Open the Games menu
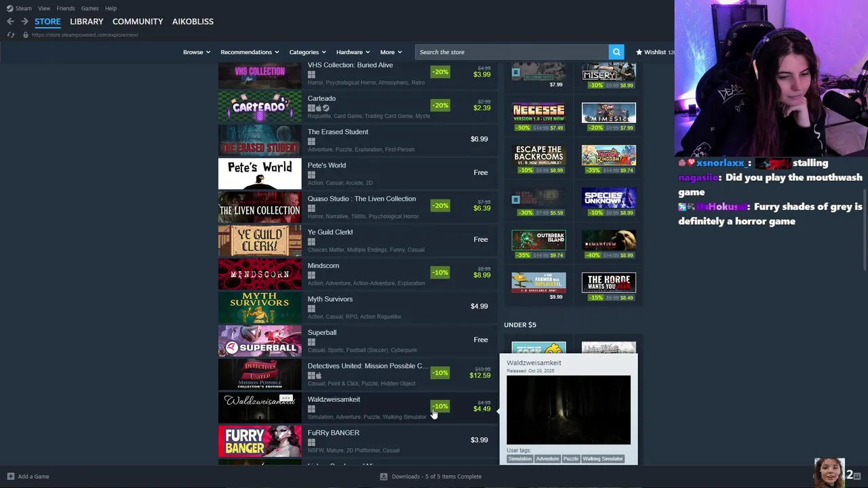 tap(90, 8)
